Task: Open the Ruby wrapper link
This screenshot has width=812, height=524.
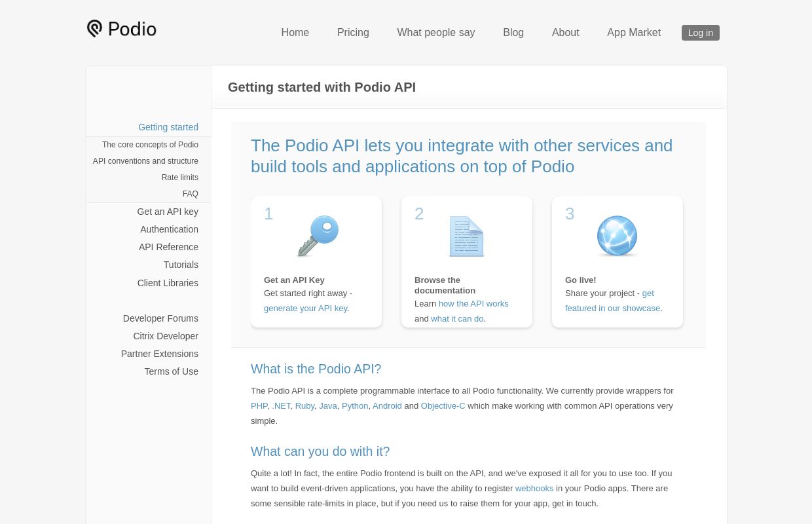Action: point(304,406)
